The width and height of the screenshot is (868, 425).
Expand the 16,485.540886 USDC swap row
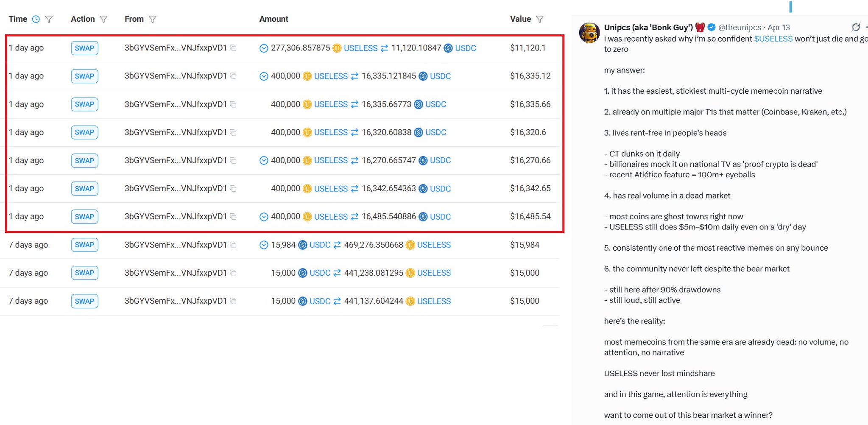click(x=263, y=217)
